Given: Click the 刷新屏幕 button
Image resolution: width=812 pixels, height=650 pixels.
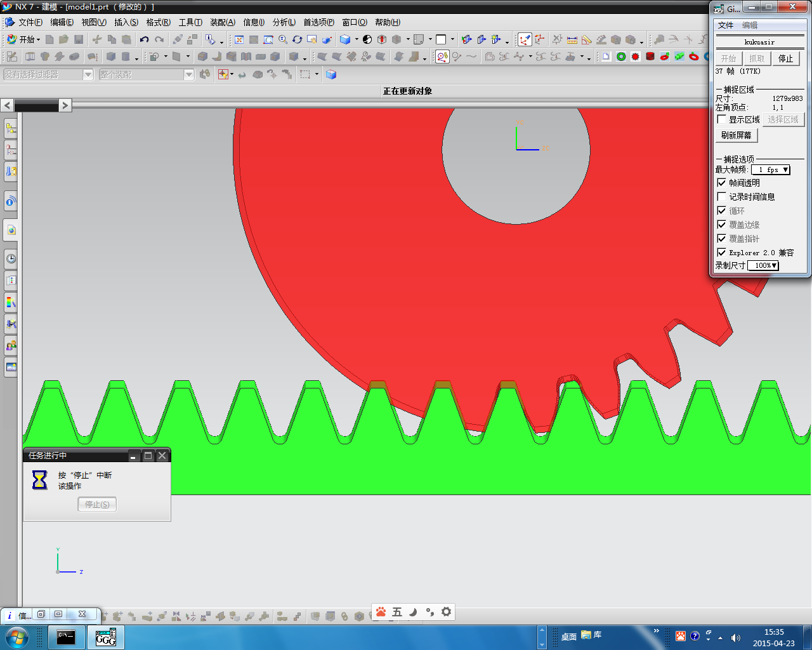Looking at the screenshot, I should point(737,135).
